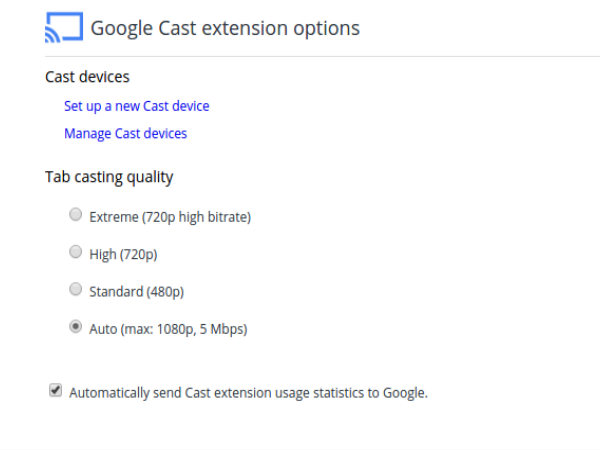This screenshot has height=450, width=600.
Task: Click the Auto (max: 1080p, 5 Mbps) label
Action: click(x=168, y=329)
